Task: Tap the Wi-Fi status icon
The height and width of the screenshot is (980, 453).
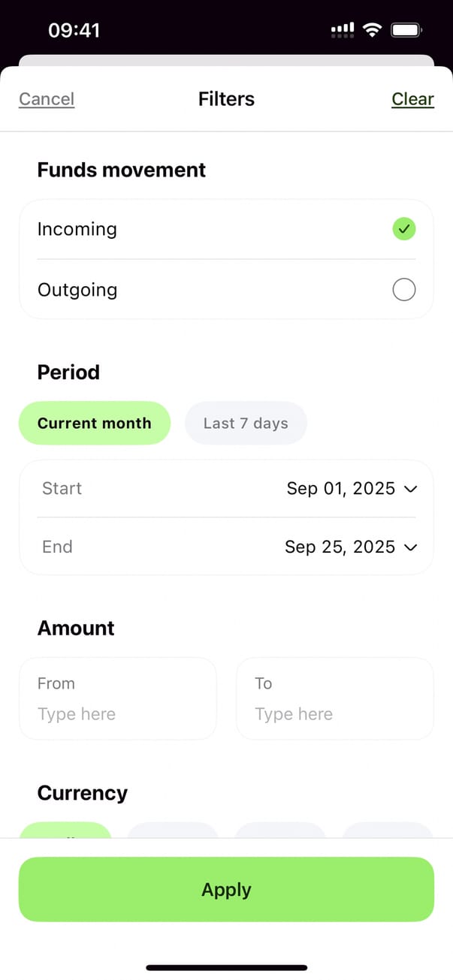Action: tap(371, 30)
